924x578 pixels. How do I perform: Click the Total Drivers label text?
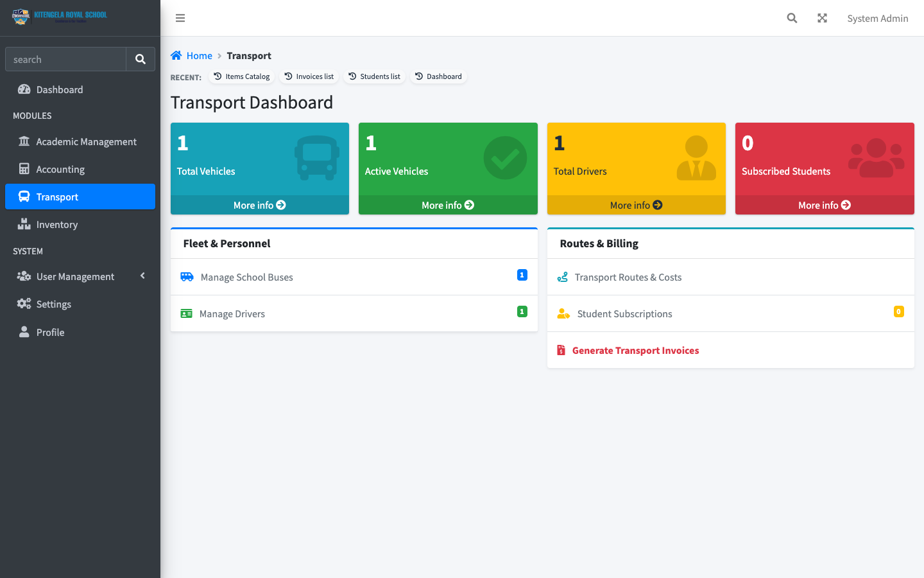pyautogui.click(x=580, y=171)
